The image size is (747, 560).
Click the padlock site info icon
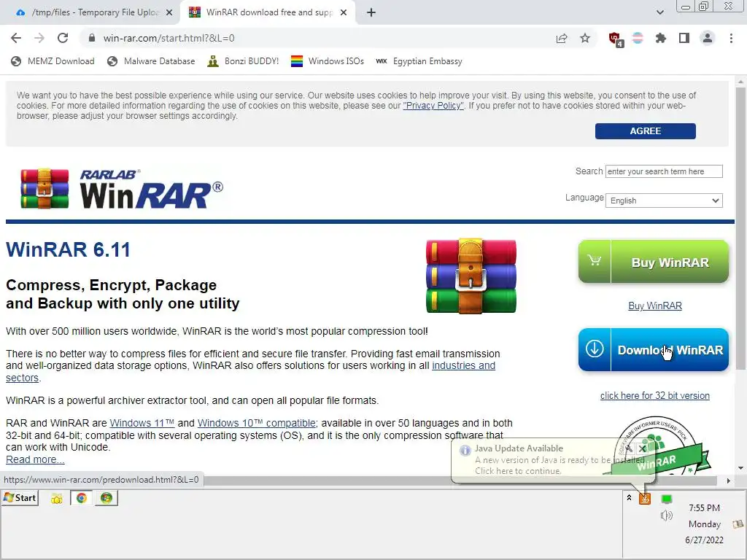(x=92, y=38)
